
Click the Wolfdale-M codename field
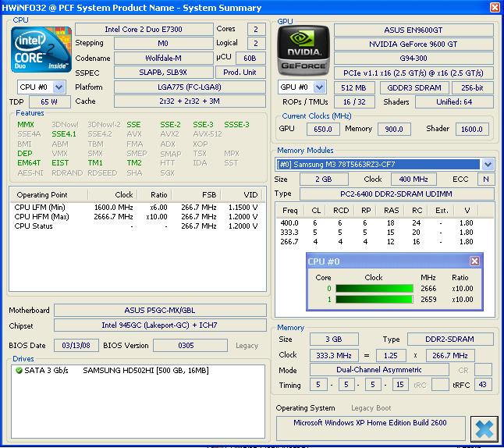(163, 59)
